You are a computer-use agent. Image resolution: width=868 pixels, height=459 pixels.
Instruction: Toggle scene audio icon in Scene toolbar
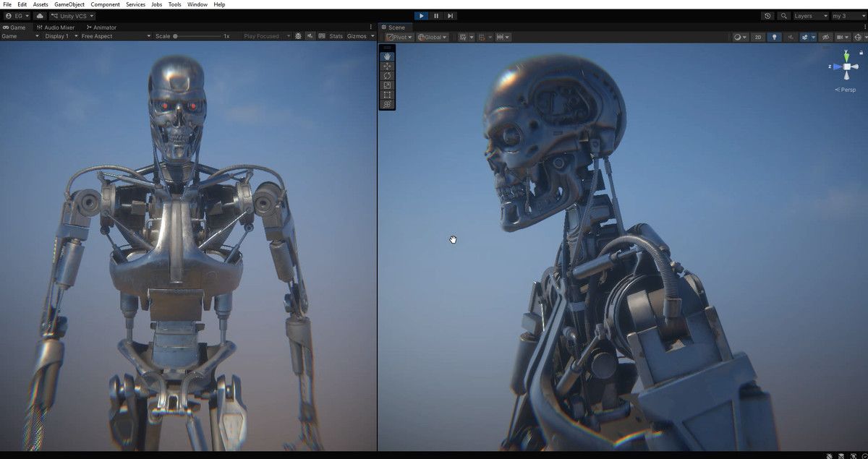tap(791, 37)
